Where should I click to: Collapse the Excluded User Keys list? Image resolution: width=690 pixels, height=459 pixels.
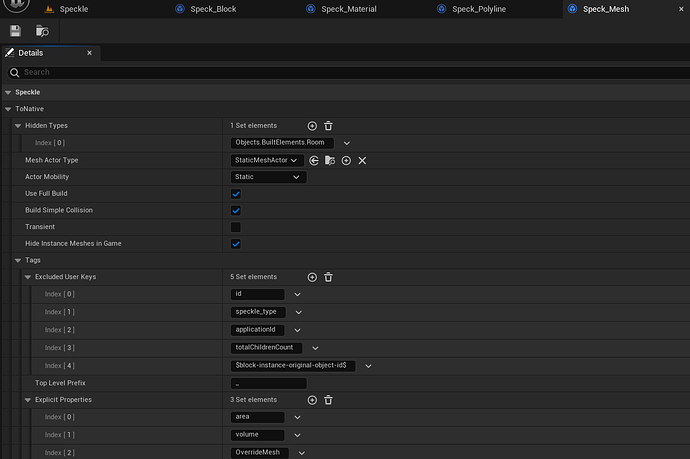point(28,277)
